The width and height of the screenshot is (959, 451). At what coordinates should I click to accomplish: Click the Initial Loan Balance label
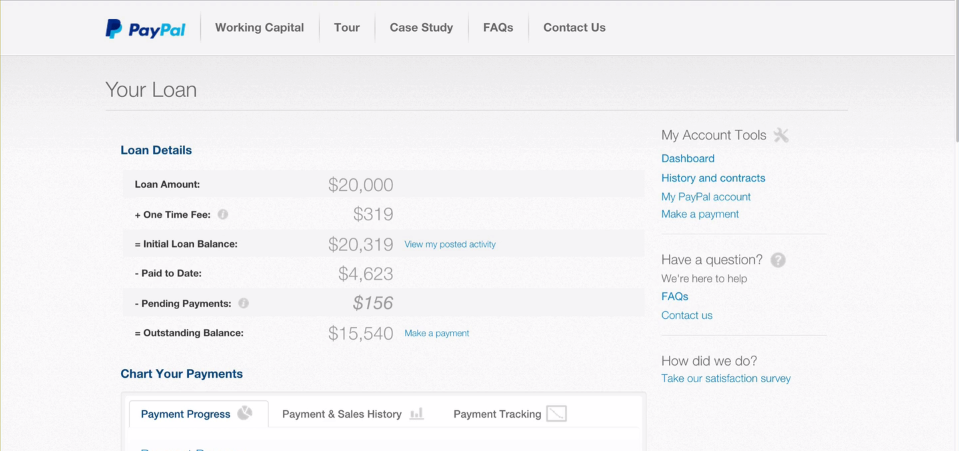point(186,244)
